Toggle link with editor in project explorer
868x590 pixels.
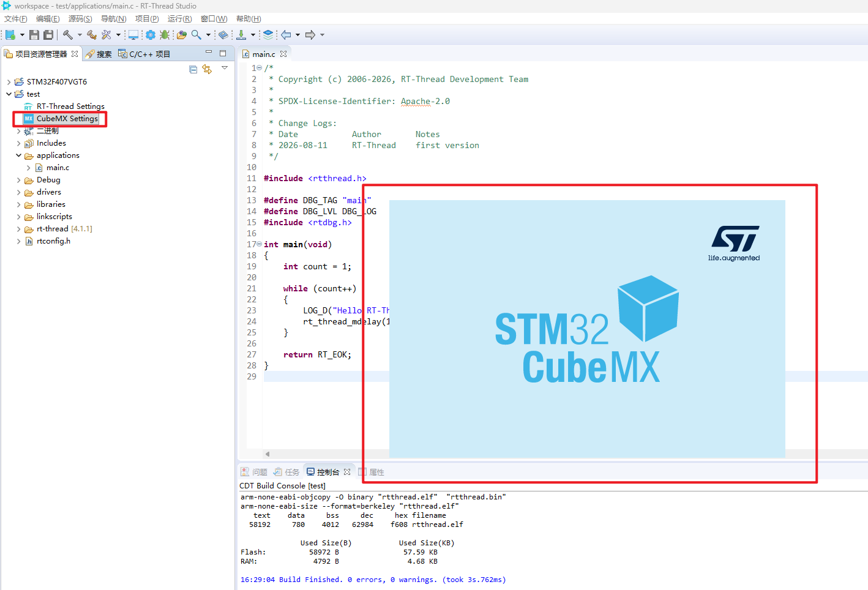coord(207,69)
